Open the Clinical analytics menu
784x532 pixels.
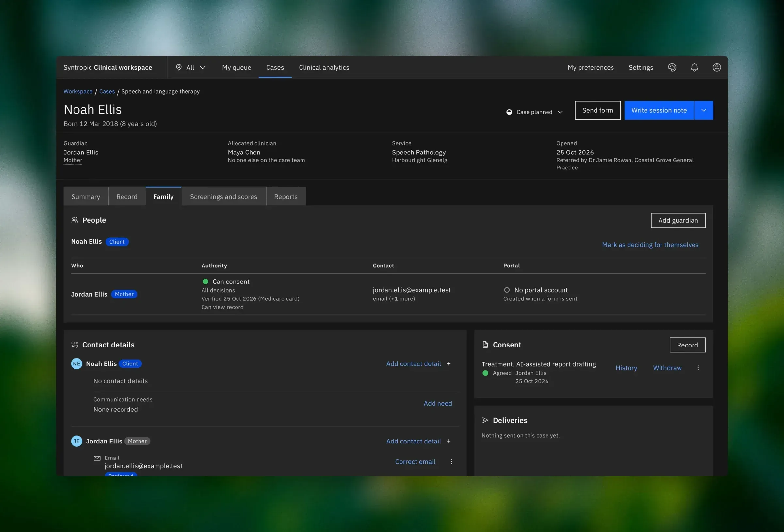tap(324, 68)
